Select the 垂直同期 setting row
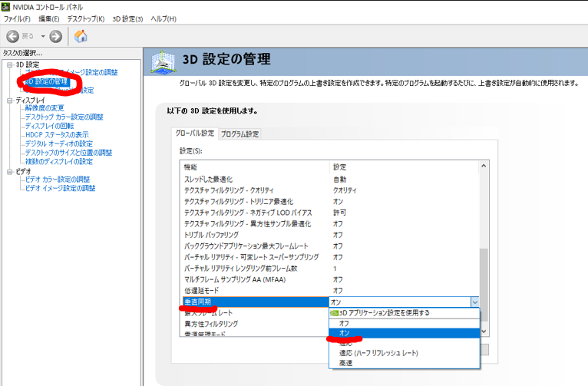 pyautogui.click(x=256, y=302)
